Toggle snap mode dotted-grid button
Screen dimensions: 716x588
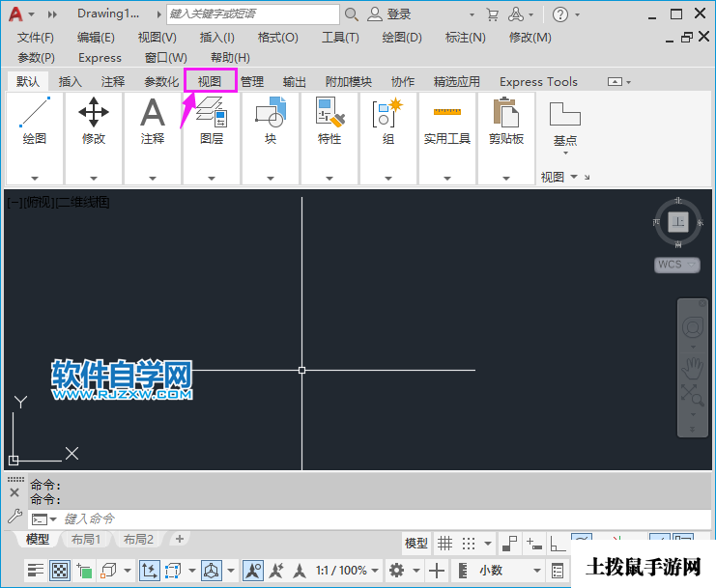pyautogui.click(x=469, y=544)
